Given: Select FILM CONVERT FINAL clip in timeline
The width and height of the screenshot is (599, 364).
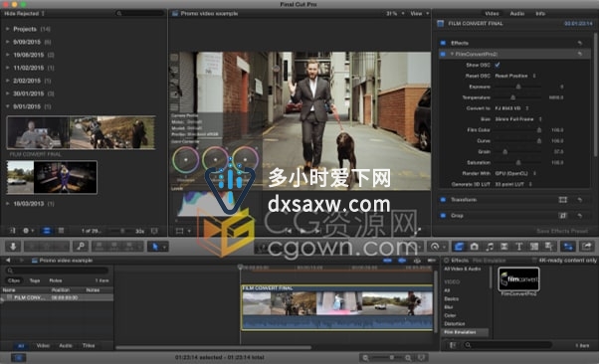Looking at the screenshot, I should [x=337, y=307].
